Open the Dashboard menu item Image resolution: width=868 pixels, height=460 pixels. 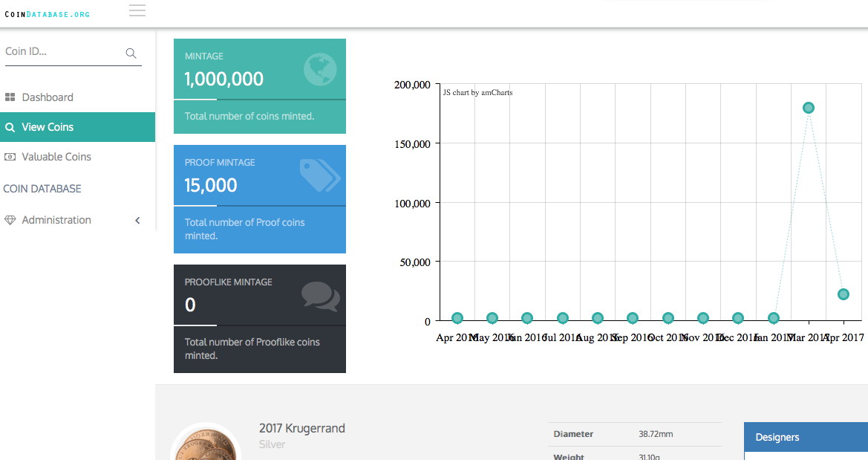coord(48,97)
